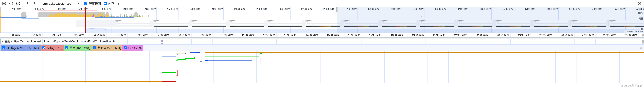This screenshot has width=644, height=88.
Task: Start recording a performance profile
Action: pyautogui.click(x=4, y=4)
